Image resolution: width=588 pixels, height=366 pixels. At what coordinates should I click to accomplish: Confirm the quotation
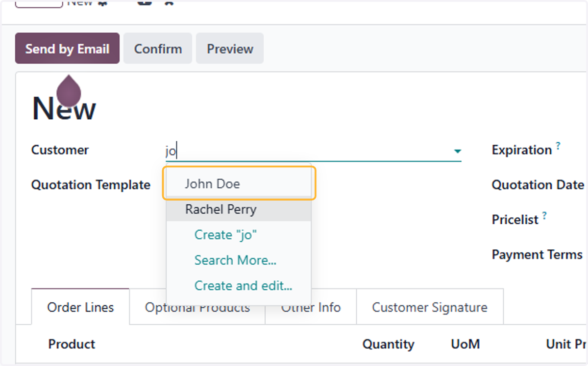[158, 49]
